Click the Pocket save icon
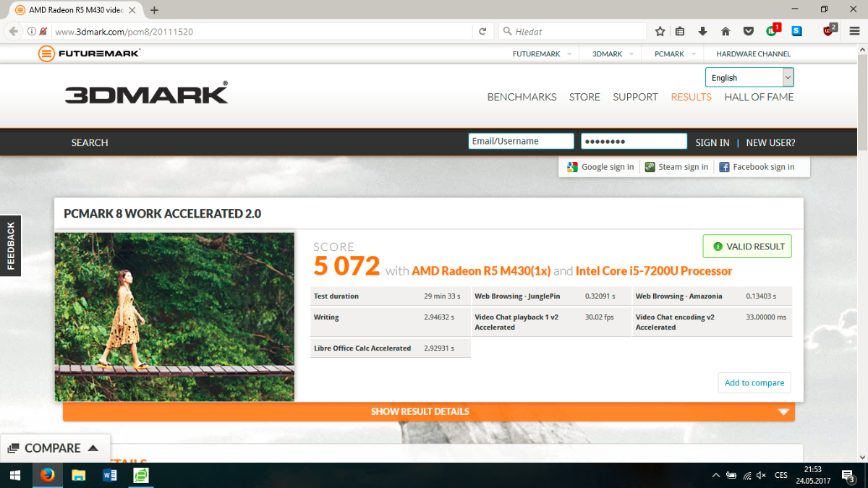Image resolution: width=868 pixels, height=488 pixels. [x=751, y=31]
